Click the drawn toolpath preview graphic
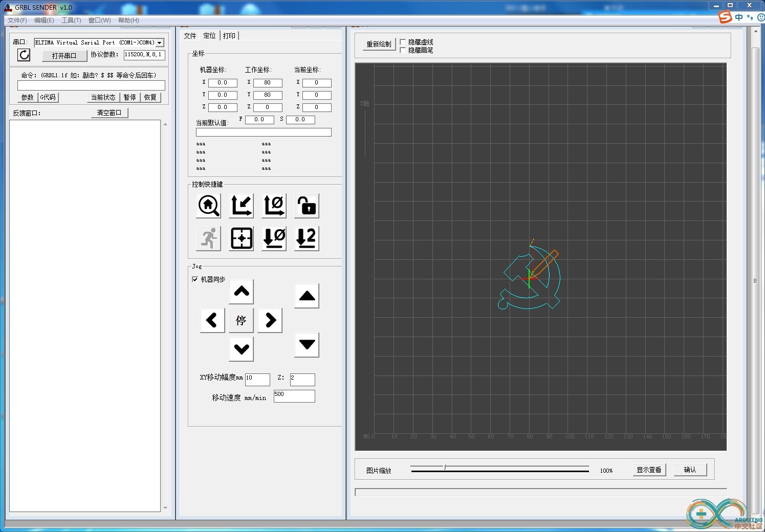This screenshot has height=532, width=765. (529, 275)
